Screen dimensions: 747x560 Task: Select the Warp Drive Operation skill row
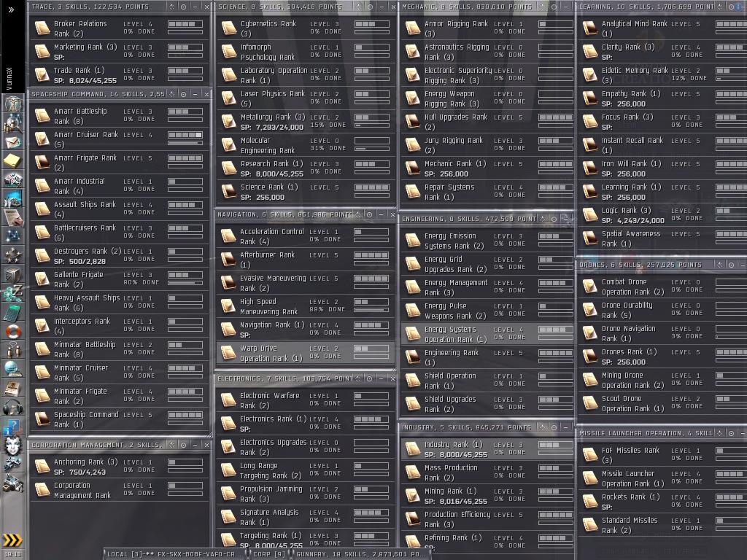[x=305, y=354]
